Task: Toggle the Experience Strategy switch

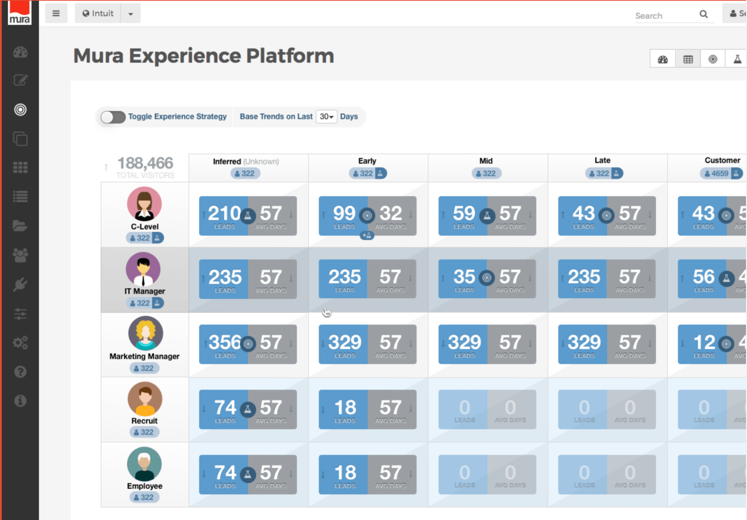Action: [x=113, y=117]
